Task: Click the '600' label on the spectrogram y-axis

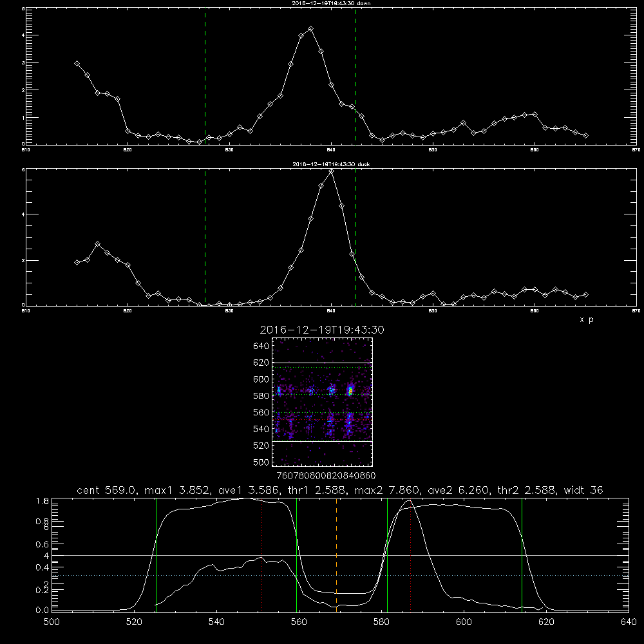Action: [x=261, y=379]
